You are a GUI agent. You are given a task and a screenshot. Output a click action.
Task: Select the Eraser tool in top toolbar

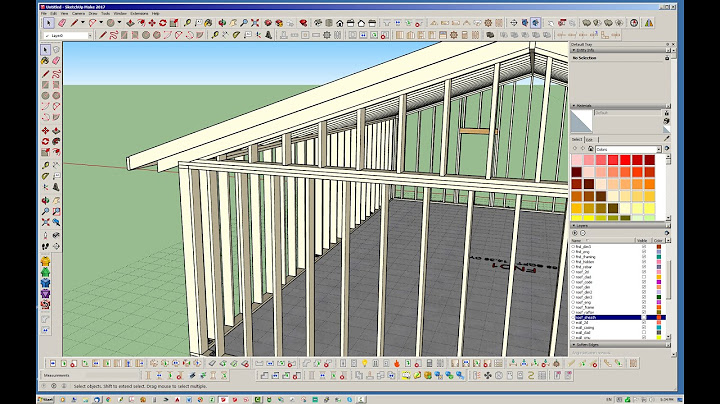click(x=62, y=23)
